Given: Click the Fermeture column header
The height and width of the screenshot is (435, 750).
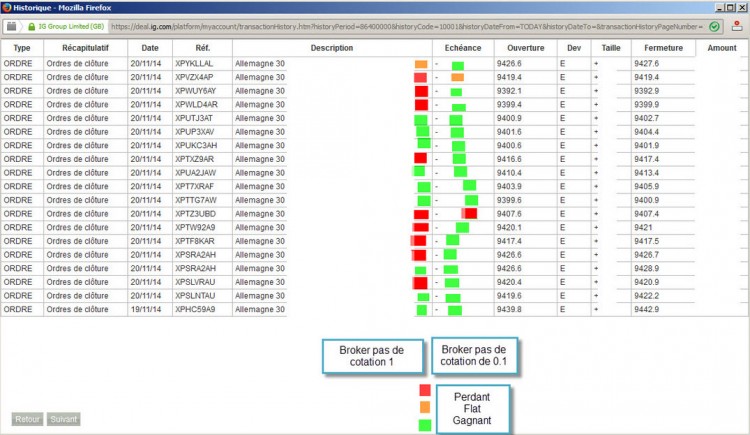Looking at the screenshot, I should click(x=663, y=48).
